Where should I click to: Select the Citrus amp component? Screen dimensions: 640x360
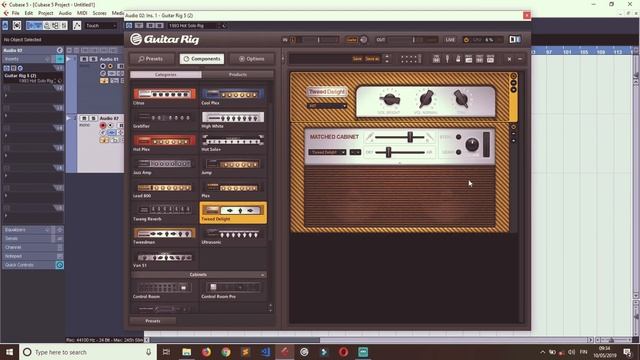pos(164,96)
